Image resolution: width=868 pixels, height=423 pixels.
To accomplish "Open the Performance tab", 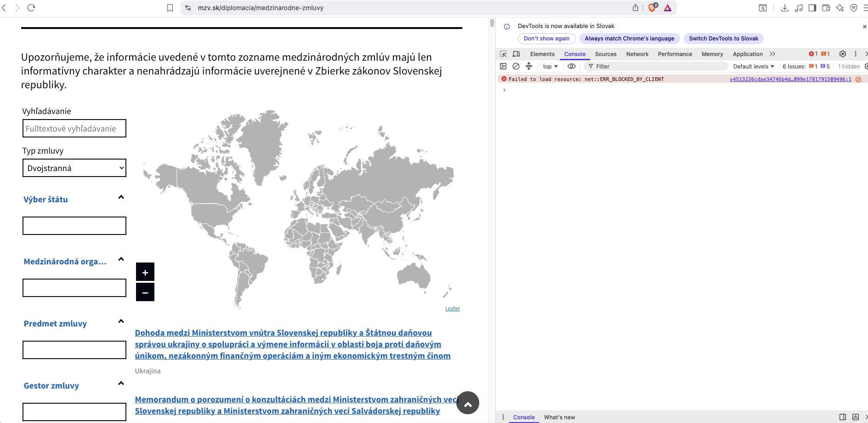I will click(x=675, y=54).
